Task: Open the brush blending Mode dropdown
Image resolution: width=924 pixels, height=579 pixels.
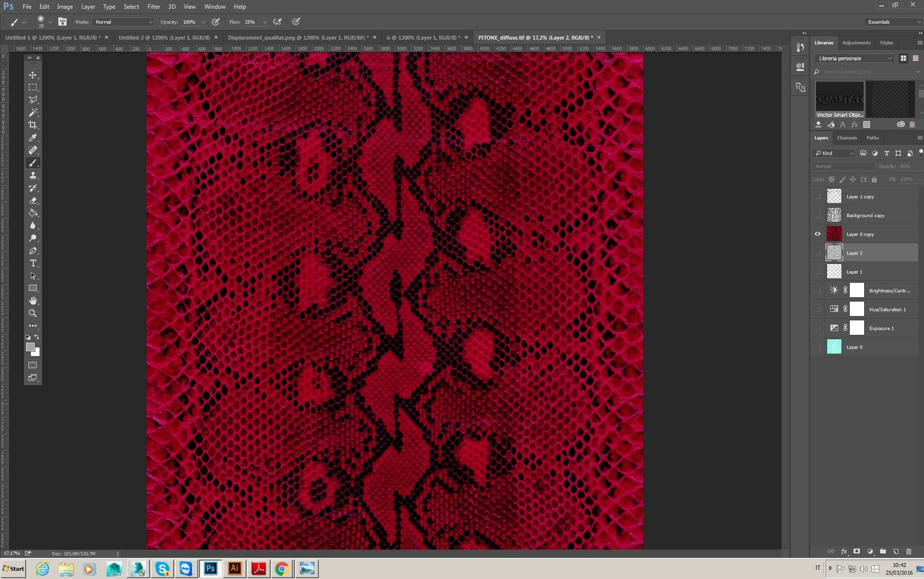Action: 123,22
